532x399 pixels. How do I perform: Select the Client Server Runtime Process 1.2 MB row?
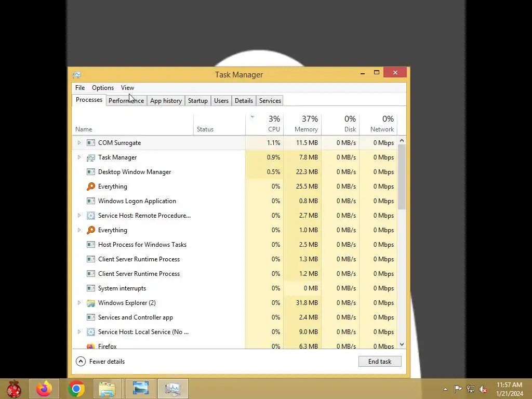235,274
